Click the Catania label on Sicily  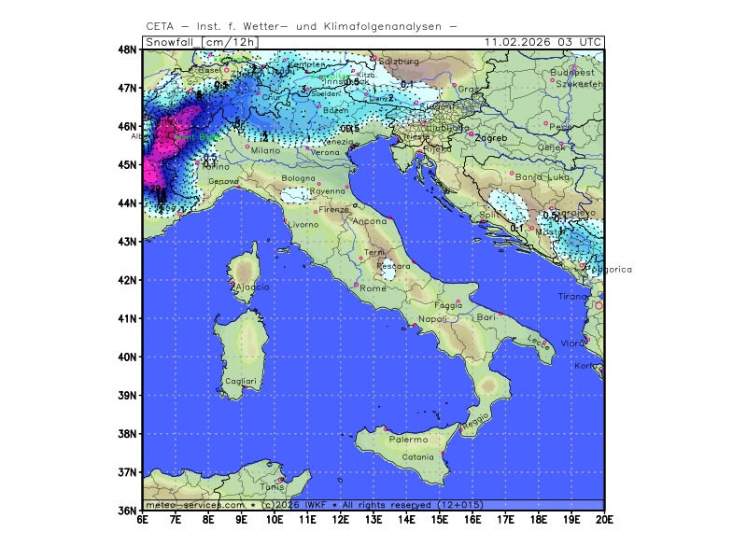point(417,457)
